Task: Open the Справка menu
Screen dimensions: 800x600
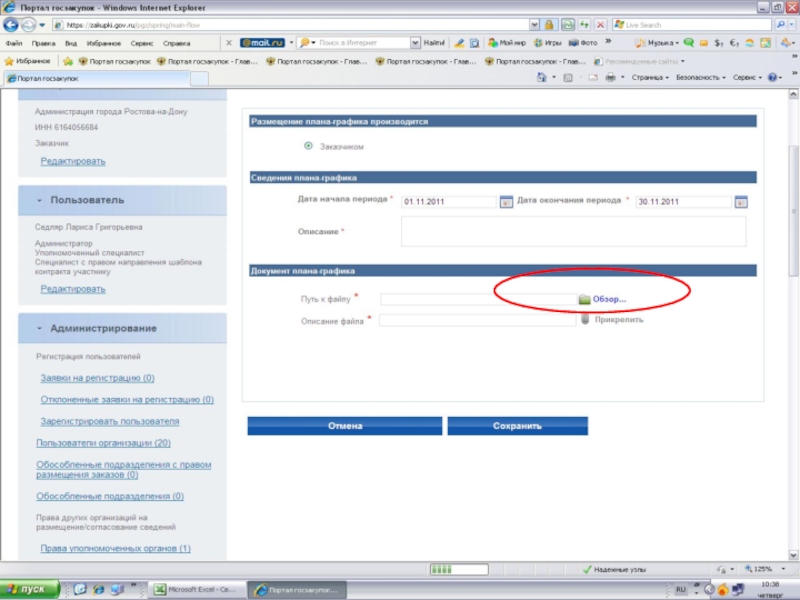Action: pos(176,43)
